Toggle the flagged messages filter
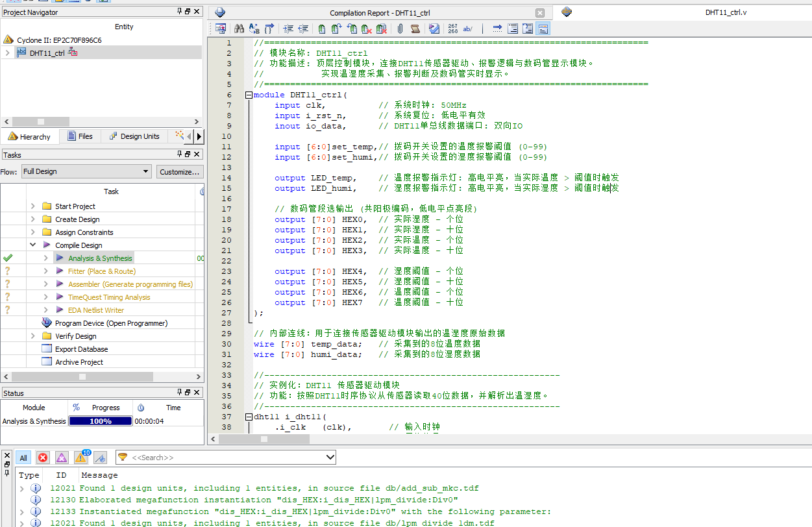 pyautogui.click(x=101, y=458)
